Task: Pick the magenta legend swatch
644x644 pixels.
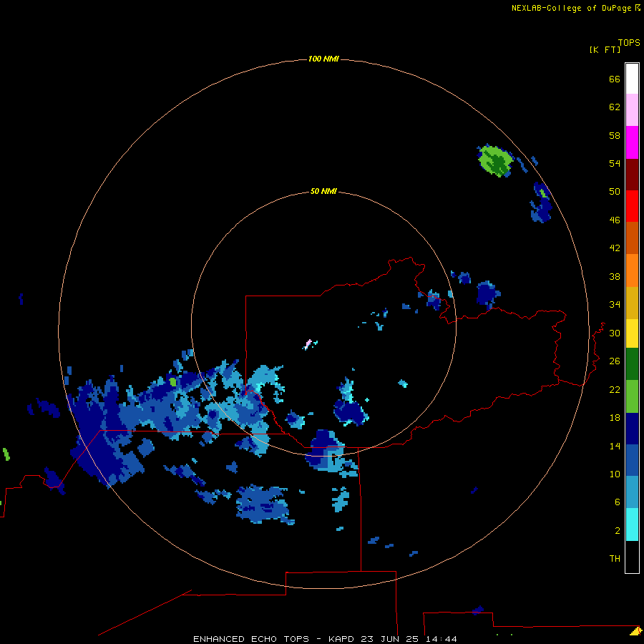Action: pos(632,142)
